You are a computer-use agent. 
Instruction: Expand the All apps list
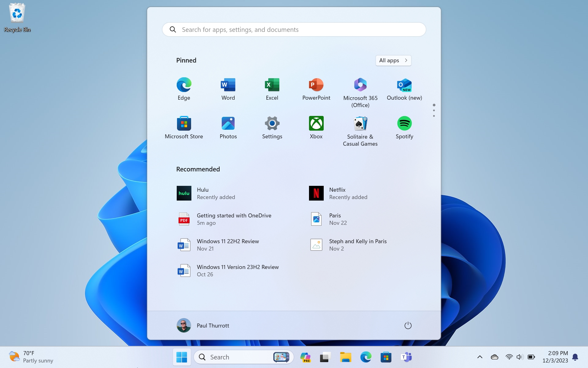tap(393, 60)
